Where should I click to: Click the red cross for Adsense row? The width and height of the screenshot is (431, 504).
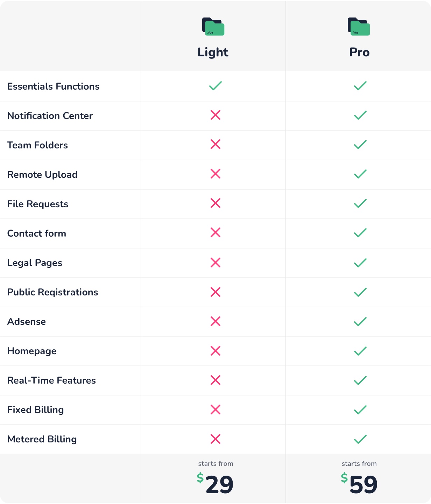(x=215, y=321)
